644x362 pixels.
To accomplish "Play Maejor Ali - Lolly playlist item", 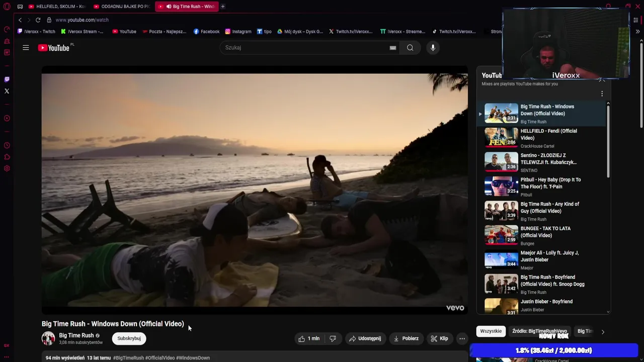I will (x=541, y=260).
